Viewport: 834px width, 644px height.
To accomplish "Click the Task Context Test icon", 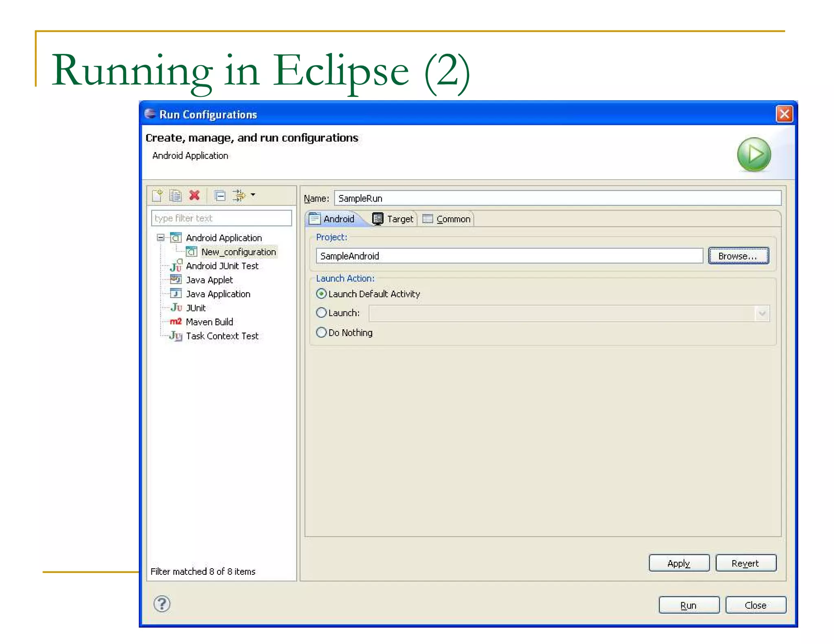I will click(x=176, y=336).
